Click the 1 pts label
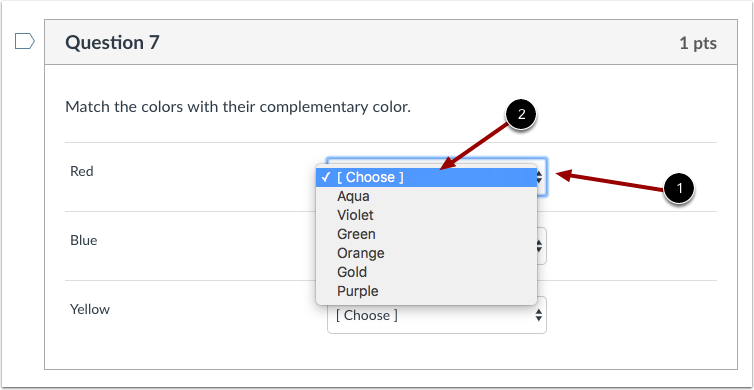Screen dimensions: 754x390 [x=698, y=43]
